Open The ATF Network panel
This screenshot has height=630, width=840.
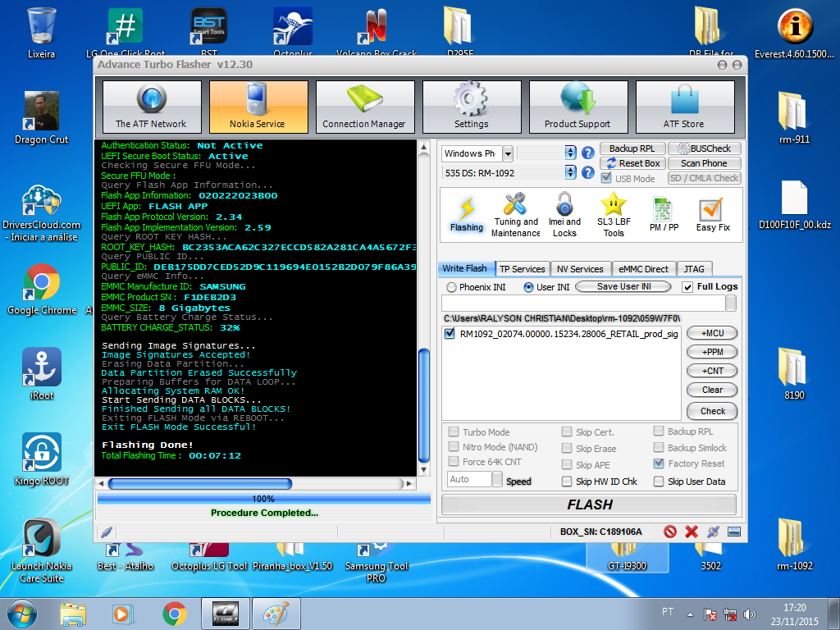click(151, 107)
